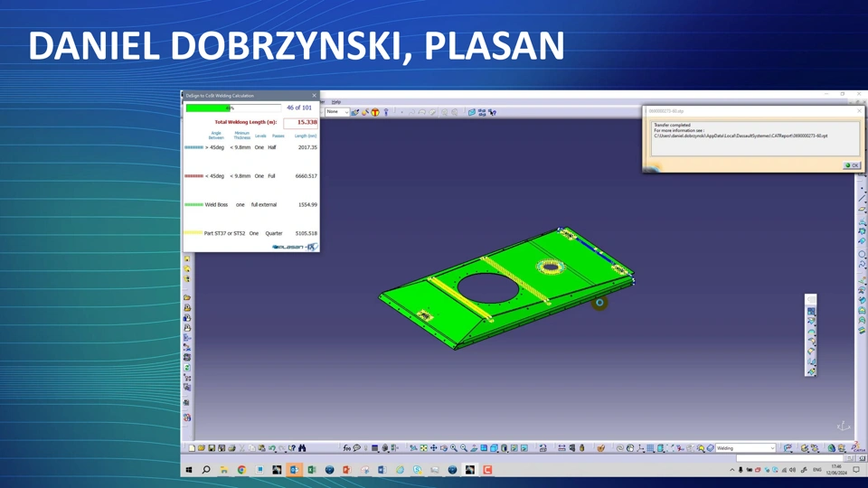Click the paintbrush icon beside the None dropdown
This screenshot has height=488, width=868.
tap(354, 112)
